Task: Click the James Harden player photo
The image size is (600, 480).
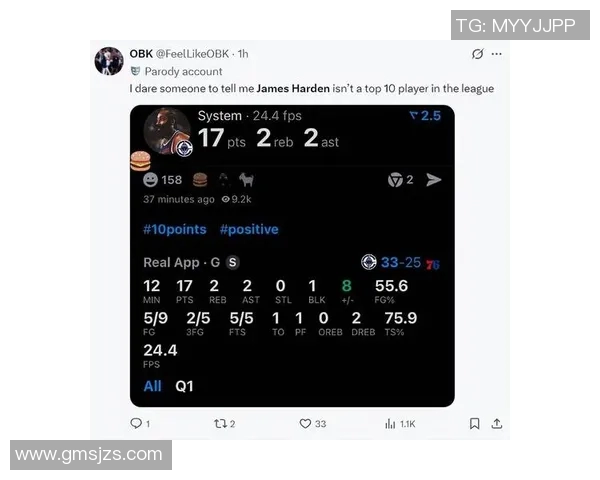Action: tap(167, 131)
